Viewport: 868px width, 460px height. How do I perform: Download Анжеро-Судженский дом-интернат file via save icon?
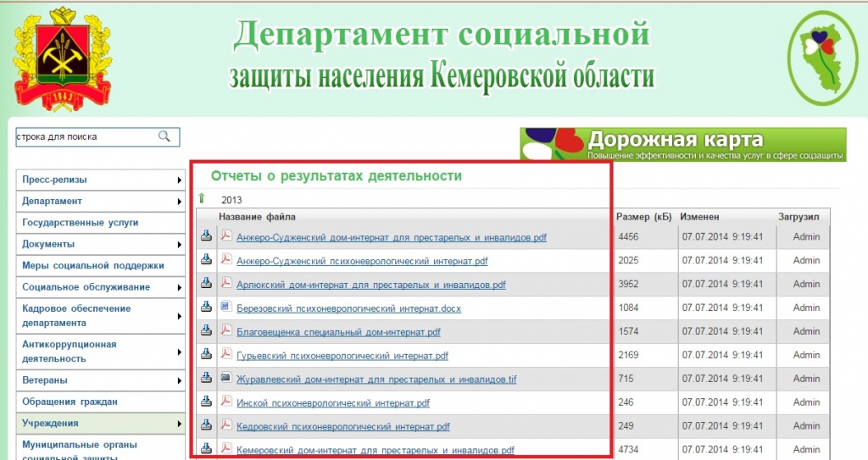[206, 236]
